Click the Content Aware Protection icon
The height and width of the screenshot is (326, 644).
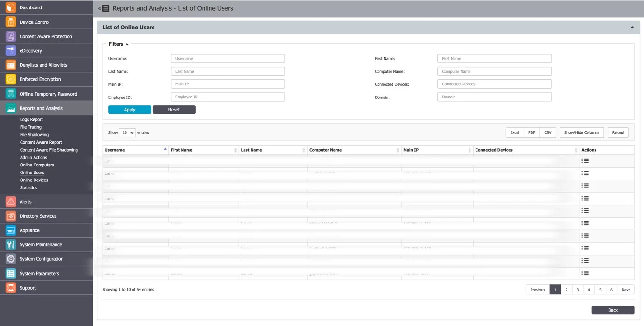coord(11,36)
